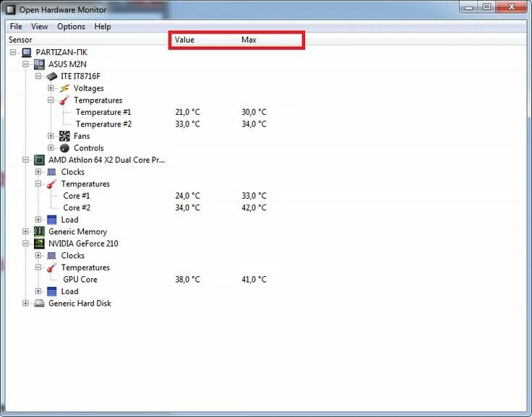
Task: Collapse Temperatures under AMD Athlon
Action: 38,184
